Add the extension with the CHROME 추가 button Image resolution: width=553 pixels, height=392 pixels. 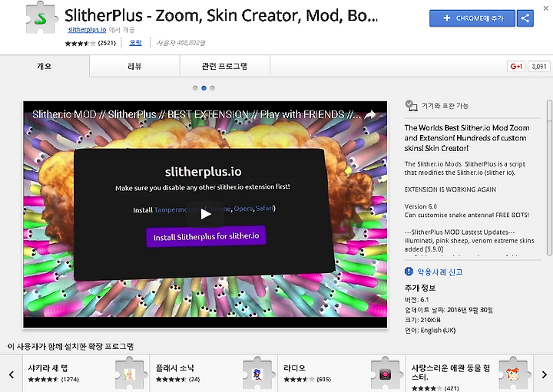tap(472, 18)
